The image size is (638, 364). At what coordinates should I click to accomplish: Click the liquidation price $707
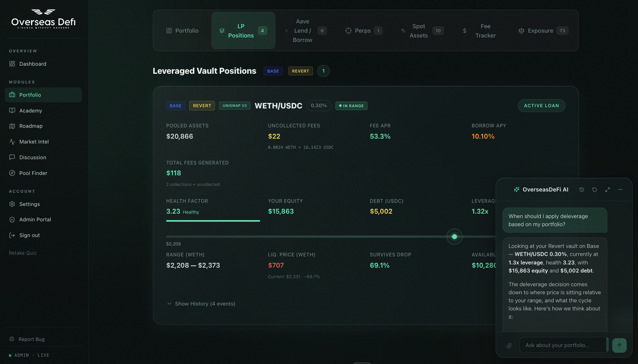click(x=276, y=265)
